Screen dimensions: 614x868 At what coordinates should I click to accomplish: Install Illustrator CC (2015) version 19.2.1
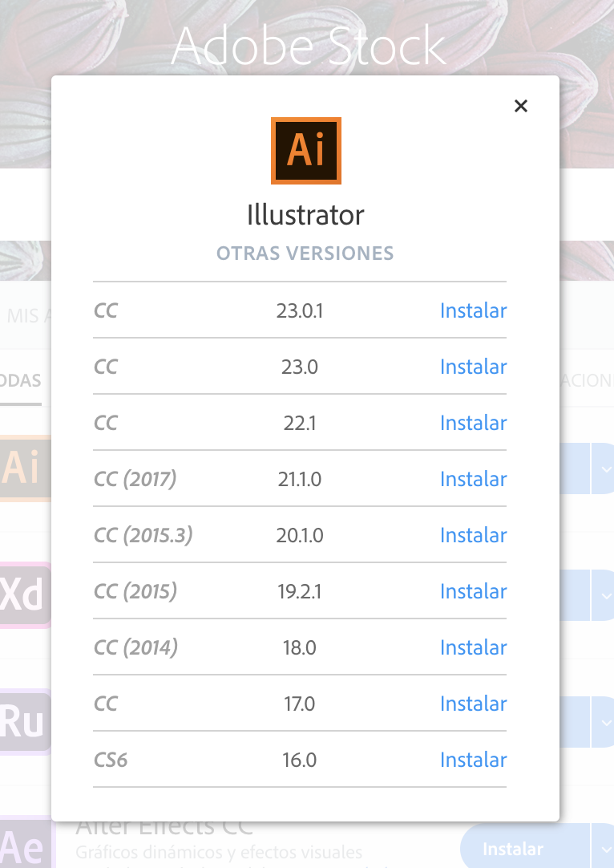[473, 591]
